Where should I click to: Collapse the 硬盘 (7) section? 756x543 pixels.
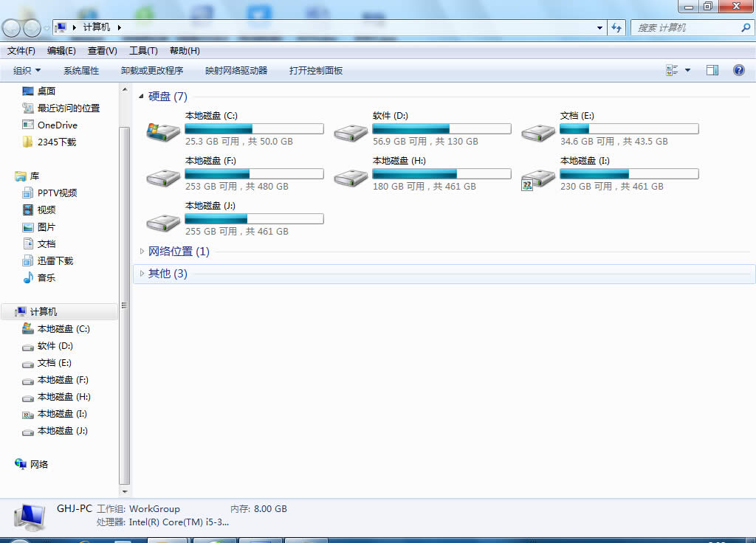pyautogui.click(x=141, y=96)
